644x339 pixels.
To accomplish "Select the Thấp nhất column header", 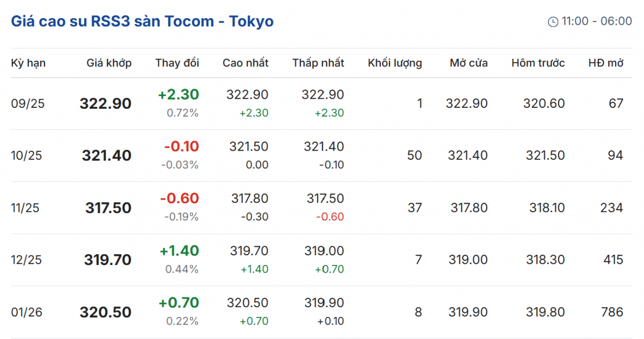I will click(318, 63).
